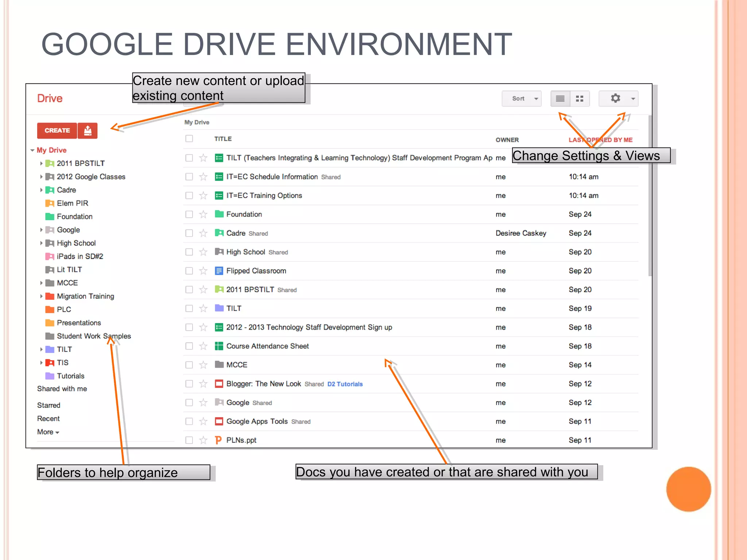Check the box for PLNs.ppt

(x=189, y=440)
